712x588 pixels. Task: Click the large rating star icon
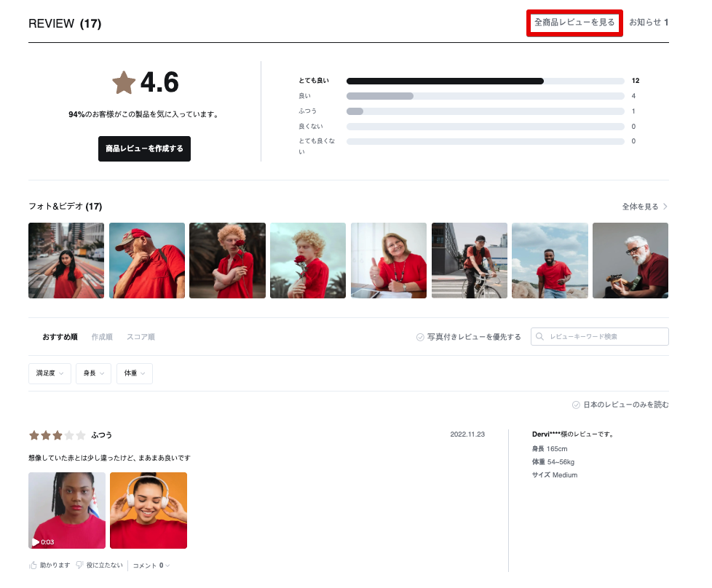124,82
